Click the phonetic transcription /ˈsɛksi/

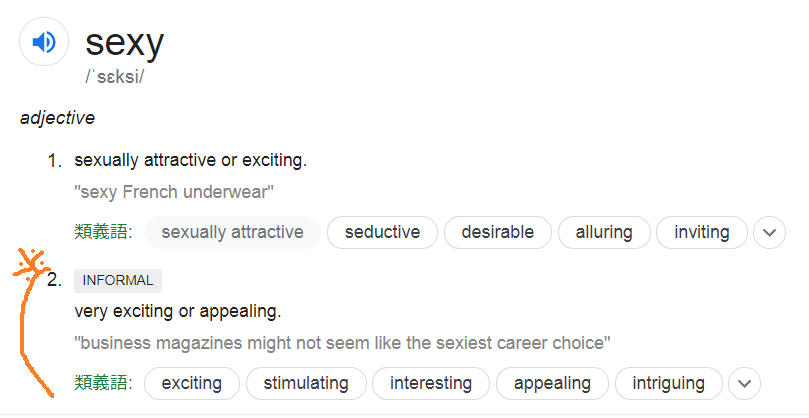tap(115, 77)
